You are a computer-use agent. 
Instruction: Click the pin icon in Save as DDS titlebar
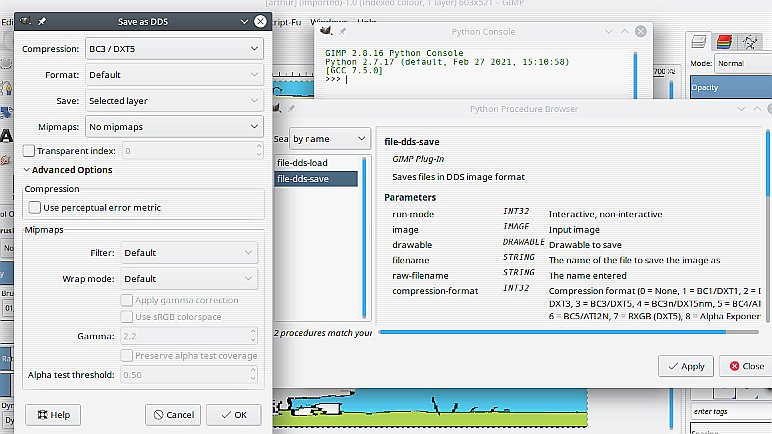41,20
